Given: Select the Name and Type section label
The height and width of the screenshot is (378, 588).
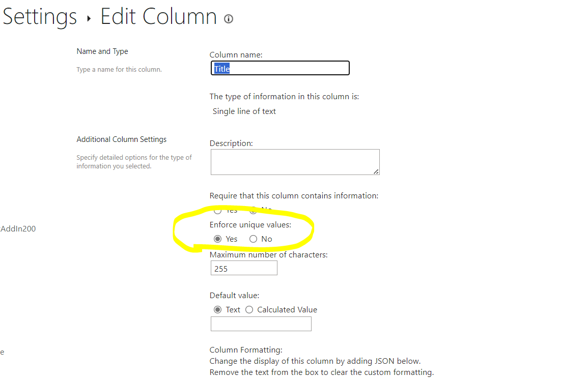Looking at the screenshot, I should pos(102,51).
